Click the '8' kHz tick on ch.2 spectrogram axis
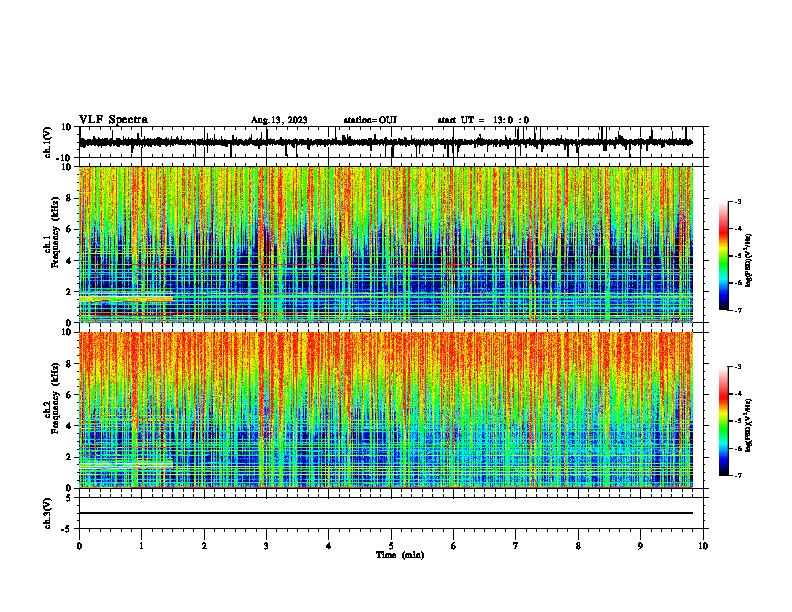Screen dimensions: 792x612 click(x=69, y=364)
